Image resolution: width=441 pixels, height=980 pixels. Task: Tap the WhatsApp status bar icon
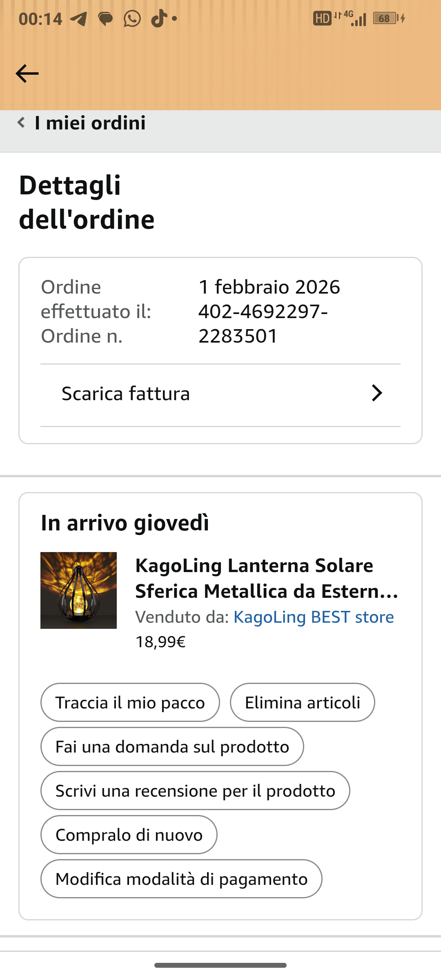pyautogui.click(x=132, y=19)
